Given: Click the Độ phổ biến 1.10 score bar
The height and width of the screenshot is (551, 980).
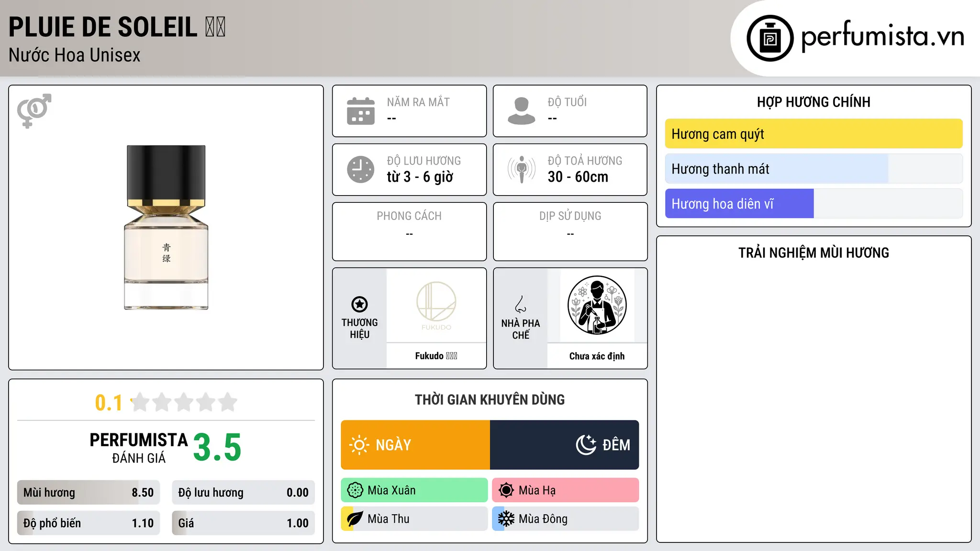Looking at the screenshot, I should [89, 523].
